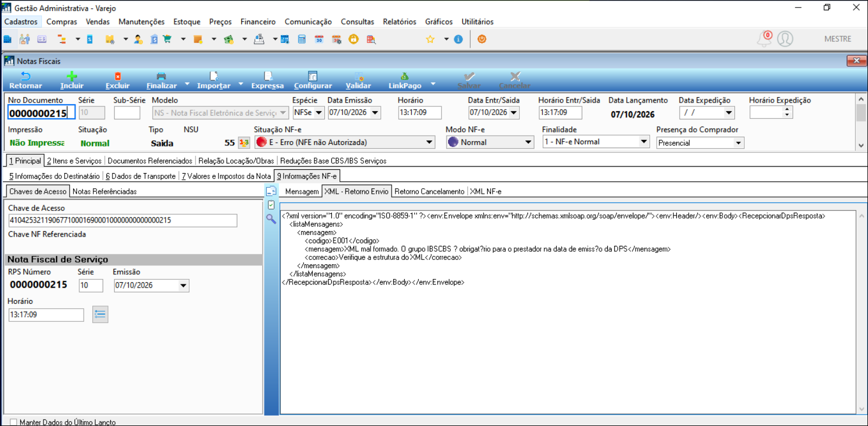Expand the Finalidade dropdown

click(x=644, y=142)
